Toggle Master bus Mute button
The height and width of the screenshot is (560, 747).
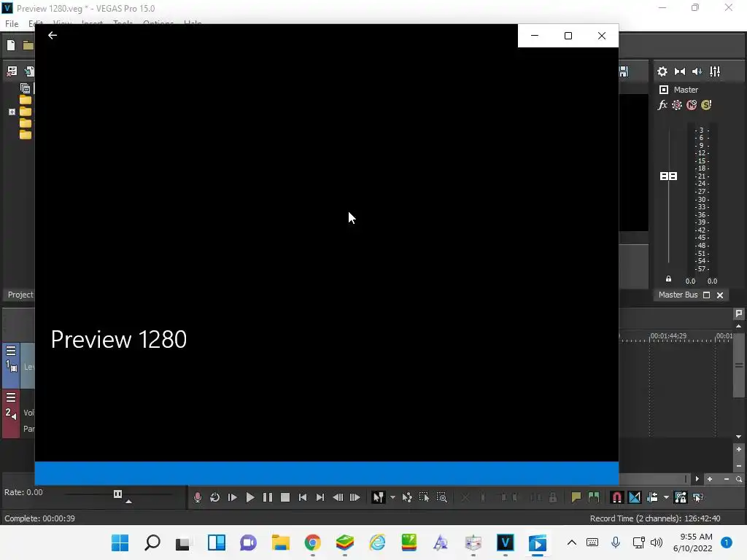[x=692, y=105]
